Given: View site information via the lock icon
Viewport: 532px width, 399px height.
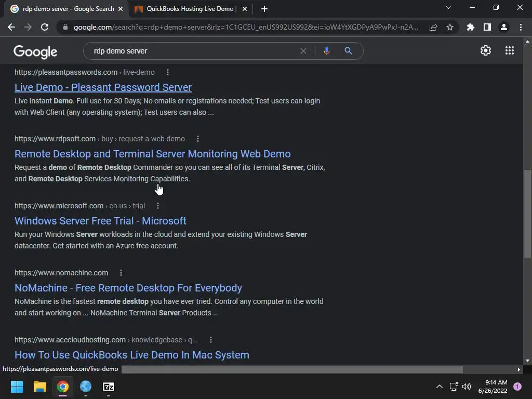Looking at the screenshot, I should click(65, 27).
